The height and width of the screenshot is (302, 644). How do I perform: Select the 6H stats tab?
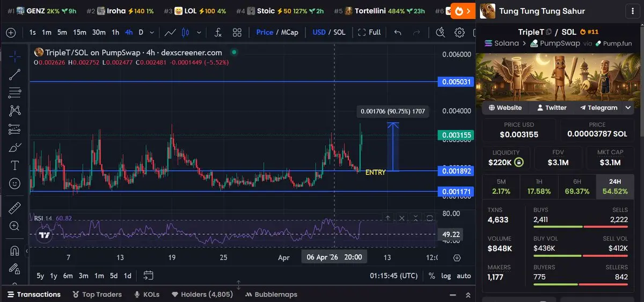click(x=577, y=186)
